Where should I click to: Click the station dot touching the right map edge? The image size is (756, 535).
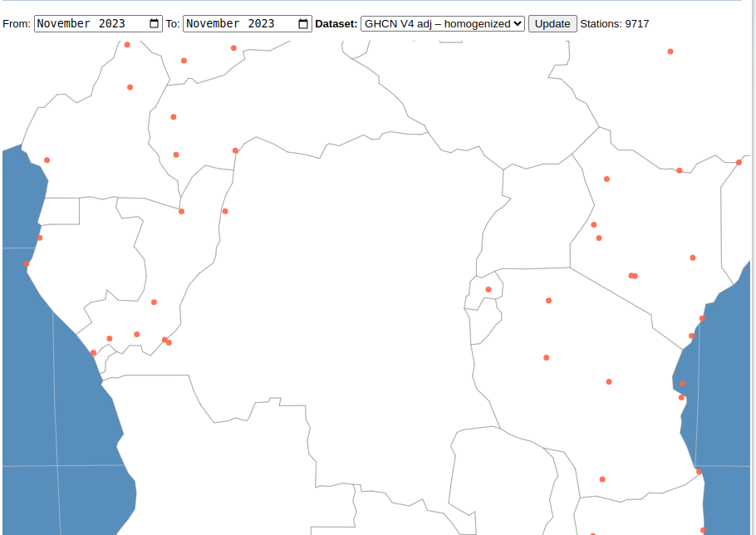point(739,162)
